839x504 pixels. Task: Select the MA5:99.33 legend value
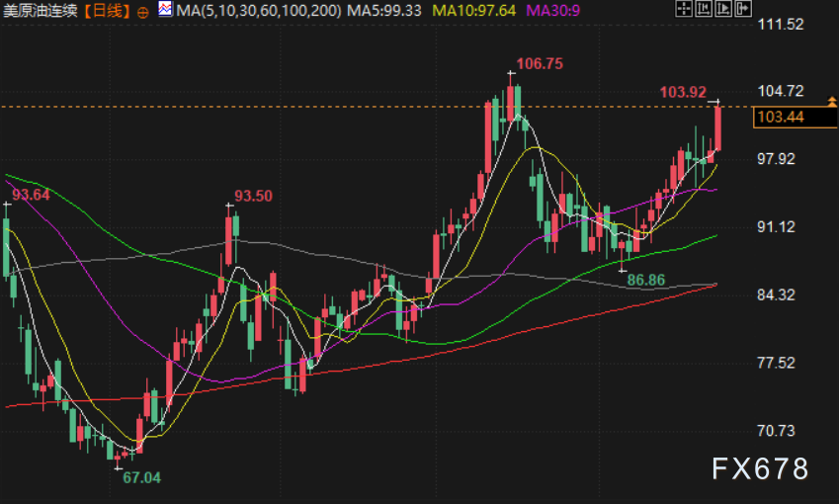coord(384,10)
